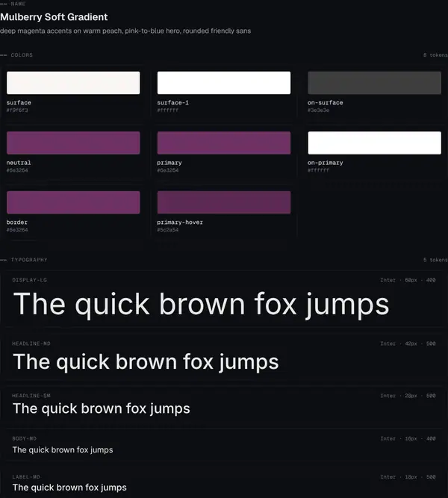Click the primary token name
448x498 pixels.
tap(169, 163)
